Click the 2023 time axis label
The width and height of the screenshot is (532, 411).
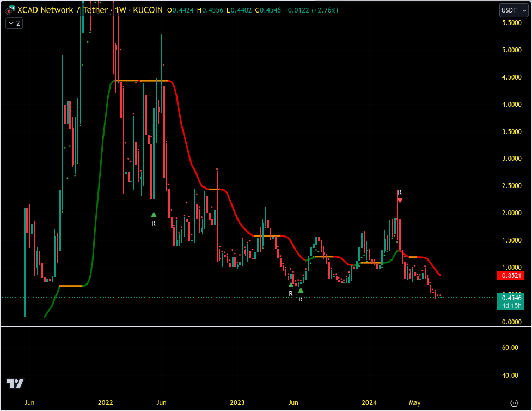pyautogui.click(x=237, y=403)
